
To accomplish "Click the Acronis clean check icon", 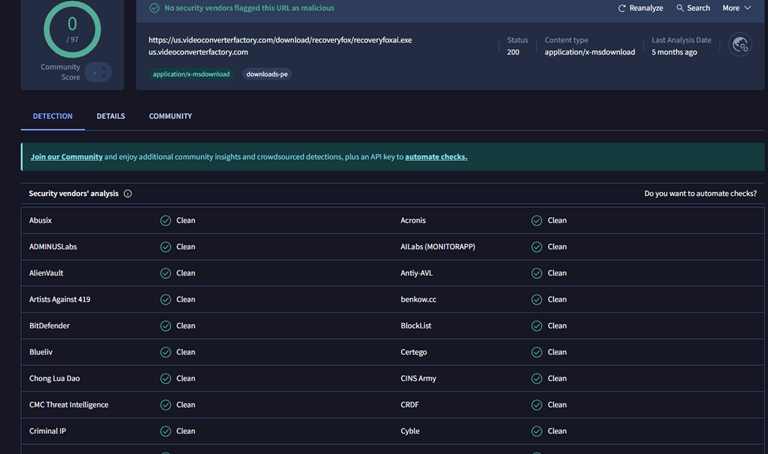I will (x=537, y=220).
